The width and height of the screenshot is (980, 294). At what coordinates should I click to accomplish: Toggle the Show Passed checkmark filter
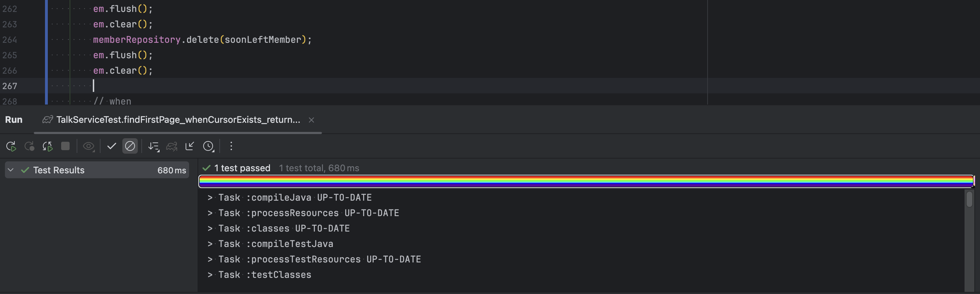[x=111, y=146]
